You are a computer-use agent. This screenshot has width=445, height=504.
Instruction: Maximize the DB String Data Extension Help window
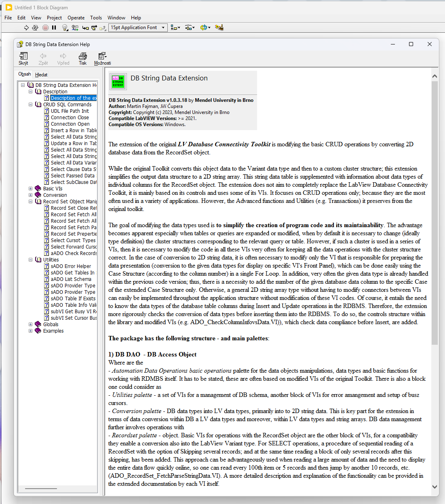[411, 44]
